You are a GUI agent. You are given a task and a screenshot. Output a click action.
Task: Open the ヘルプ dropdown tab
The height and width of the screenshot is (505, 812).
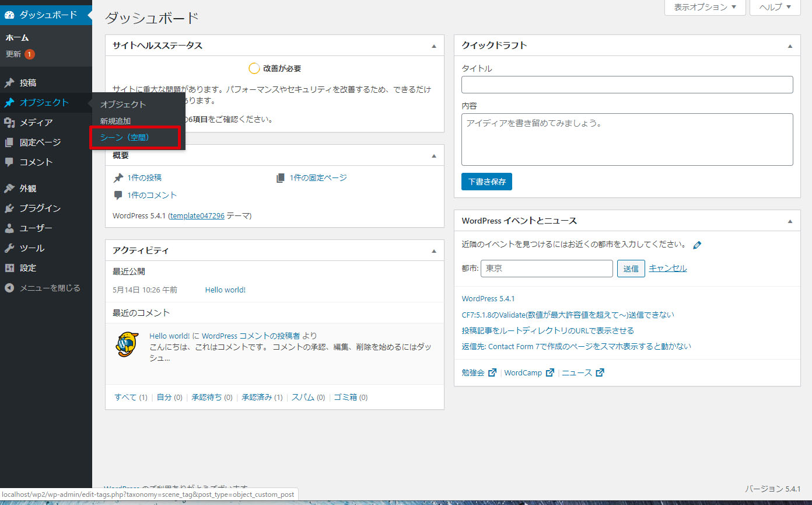click(775, 7)
